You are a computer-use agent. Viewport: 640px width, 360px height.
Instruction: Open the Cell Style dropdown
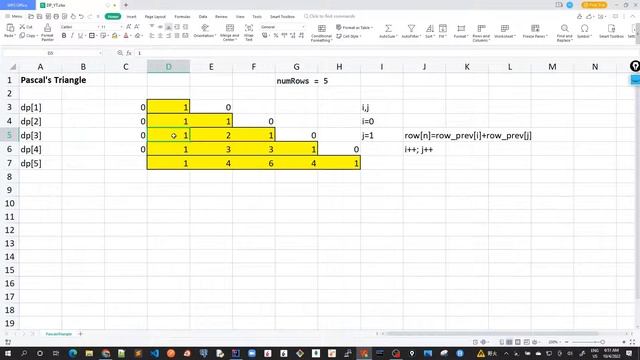click(x=349, y=36)
